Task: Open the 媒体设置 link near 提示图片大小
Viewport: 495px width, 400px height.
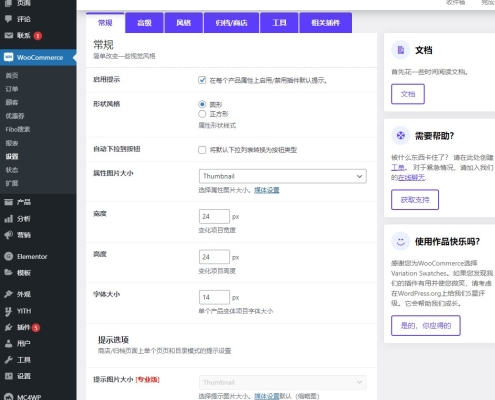Action: point(267,396)
